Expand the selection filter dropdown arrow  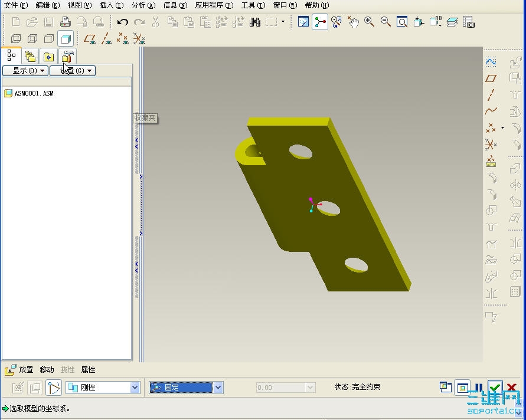tap(283, 22)
